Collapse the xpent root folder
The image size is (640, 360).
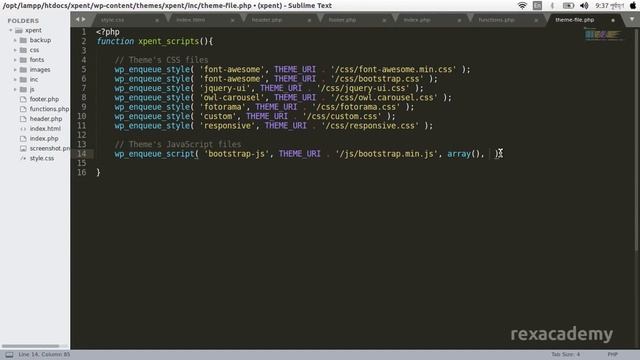coord(11,30)
